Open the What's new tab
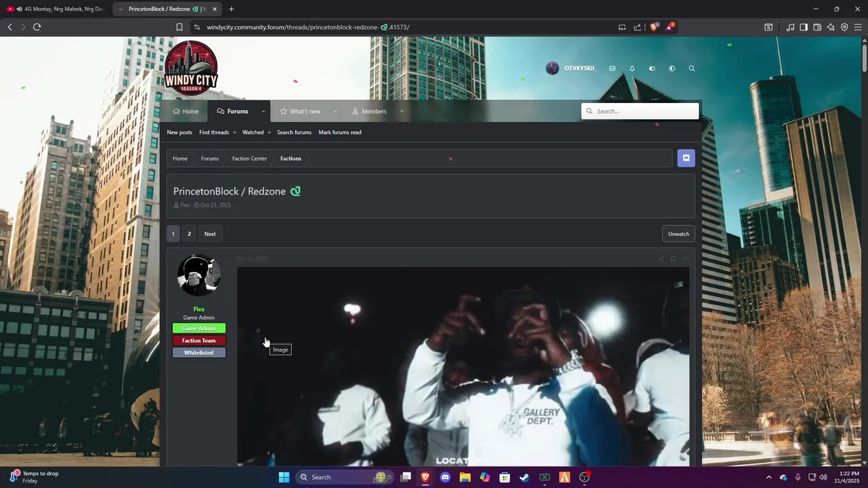 300,111
